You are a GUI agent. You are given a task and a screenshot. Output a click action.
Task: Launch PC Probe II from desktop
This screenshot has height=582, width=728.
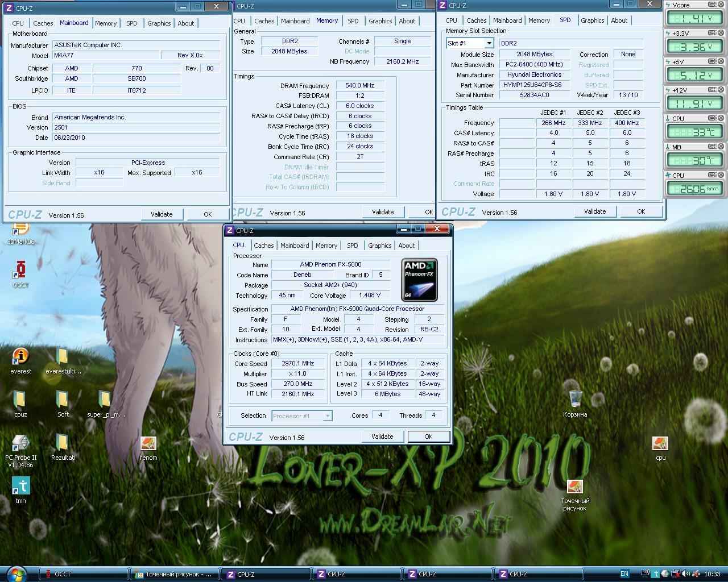(20, 449)
